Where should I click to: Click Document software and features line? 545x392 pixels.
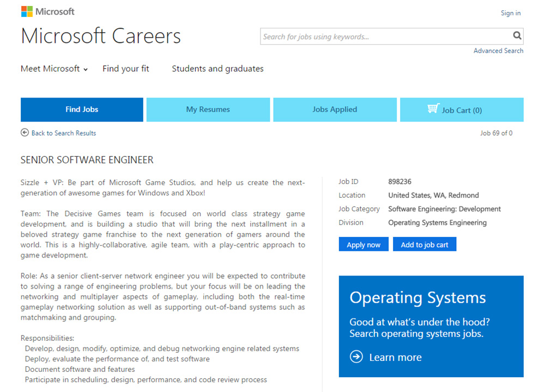80,369
